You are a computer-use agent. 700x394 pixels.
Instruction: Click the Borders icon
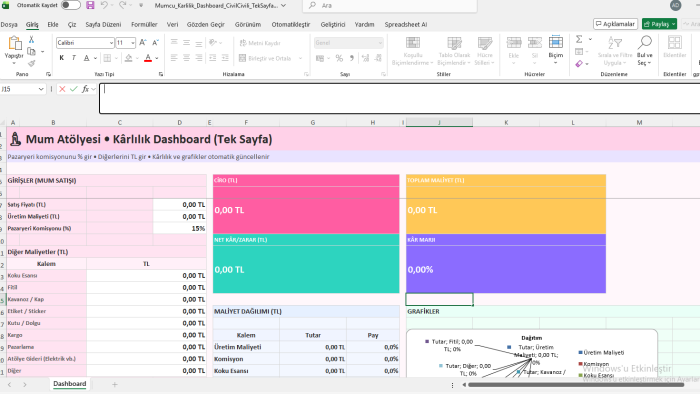click(x=108, y=58)
